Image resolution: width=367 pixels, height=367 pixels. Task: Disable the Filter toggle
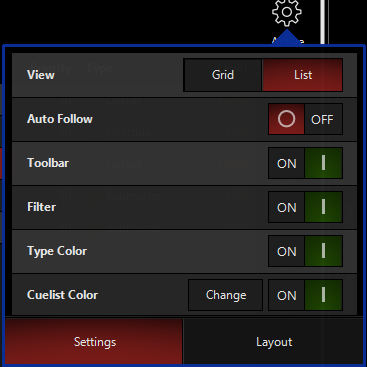[x=305, y=207]
